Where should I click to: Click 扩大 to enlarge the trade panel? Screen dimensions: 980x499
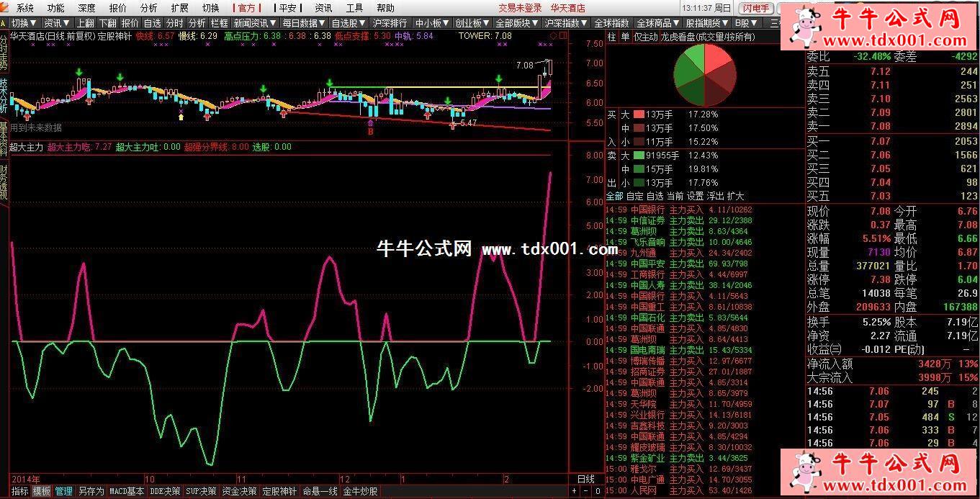pos(735,196)
